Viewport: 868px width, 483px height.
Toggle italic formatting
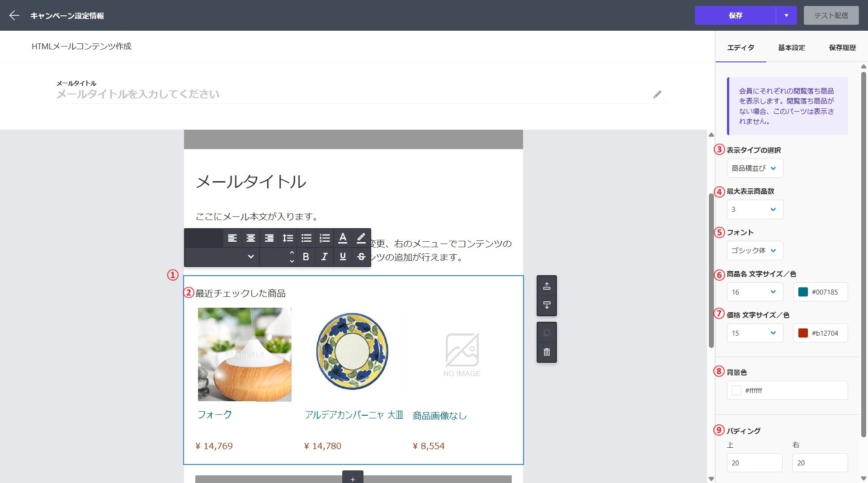point(325,257)
